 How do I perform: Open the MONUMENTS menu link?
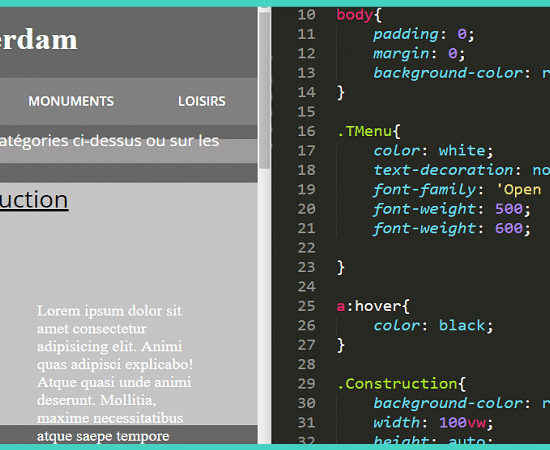71,101
